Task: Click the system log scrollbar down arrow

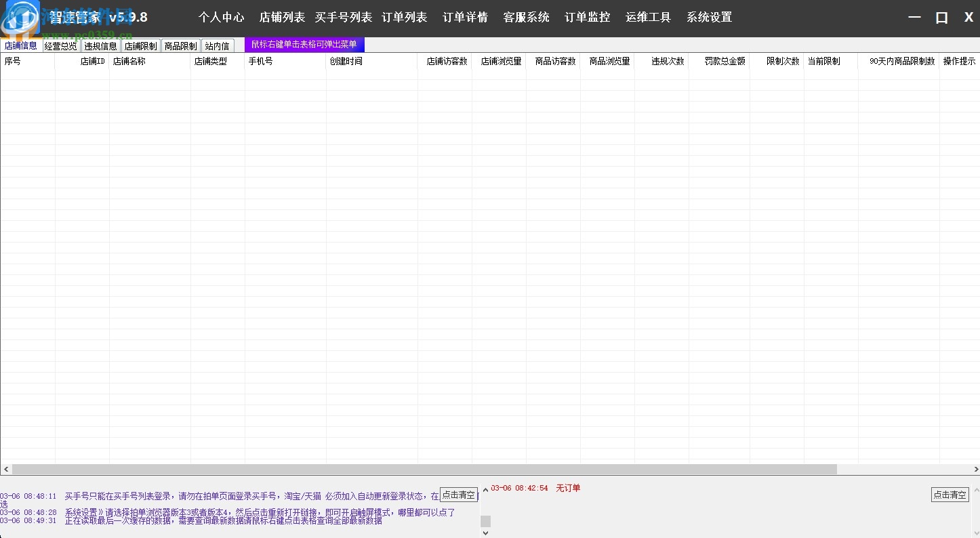Action: [485, 533]
